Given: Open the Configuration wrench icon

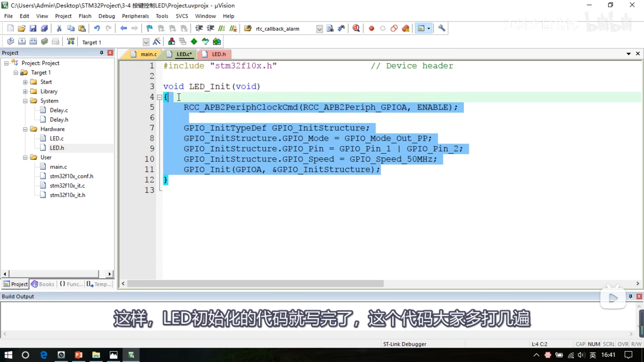Looking at the screenshot, I should 441,28.
